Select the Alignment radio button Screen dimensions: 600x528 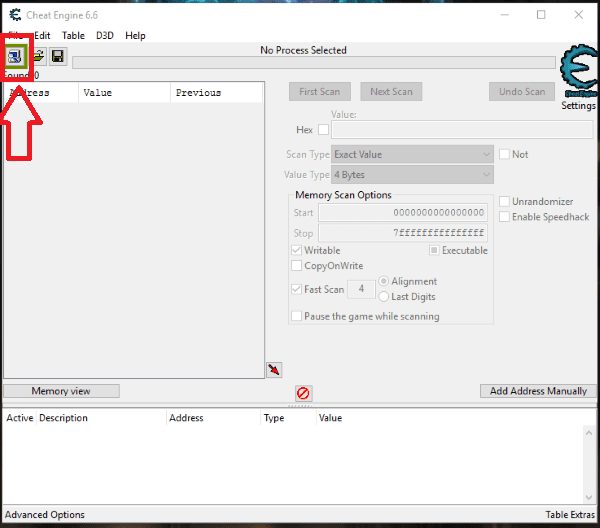point(383,281)
